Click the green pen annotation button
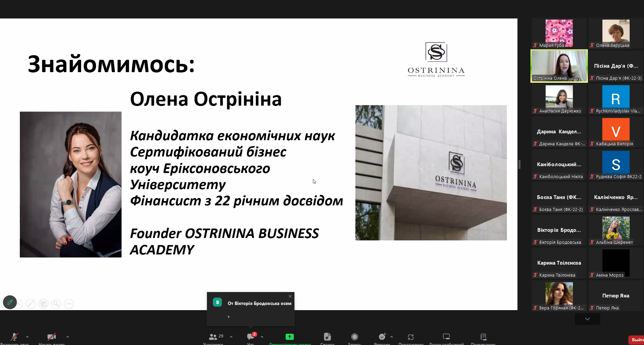 [10, 302]
